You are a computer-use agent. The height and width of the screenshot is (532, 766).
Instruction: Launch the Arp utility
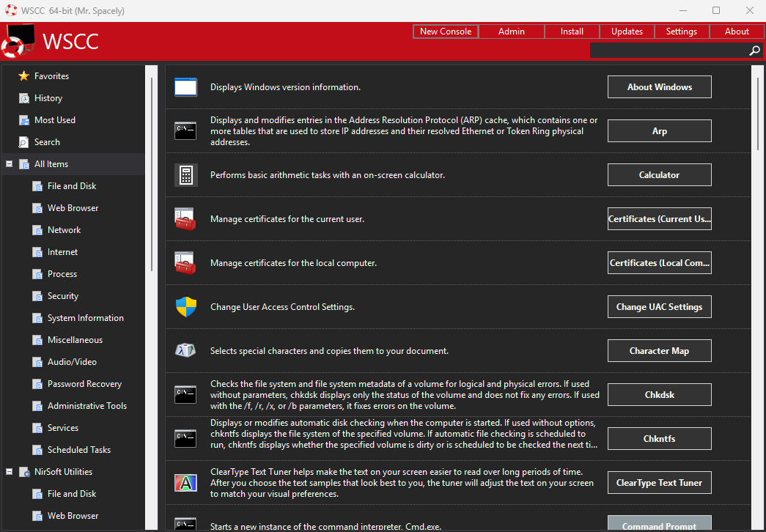point(660,131)
